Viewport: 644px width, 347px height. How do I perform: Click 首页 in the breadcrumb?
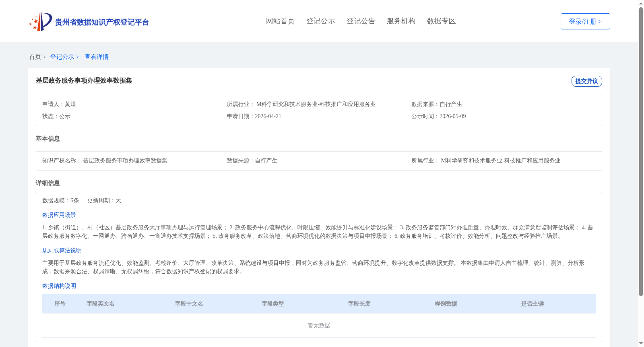(35, 57)
